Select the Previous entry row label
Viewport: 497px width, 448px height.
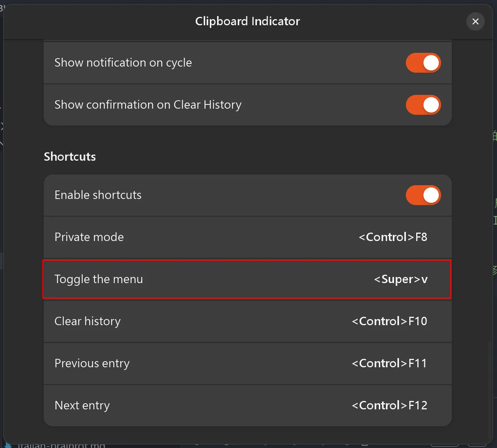tap(92, 363)
